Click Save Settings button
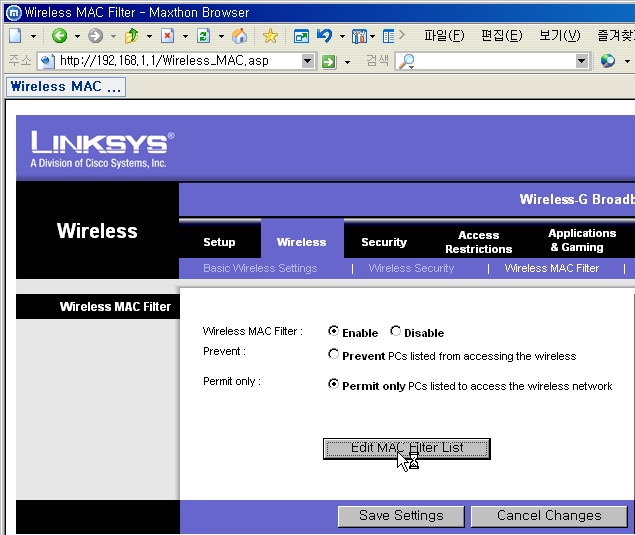The image size is (635, 535). pos(401,516)
